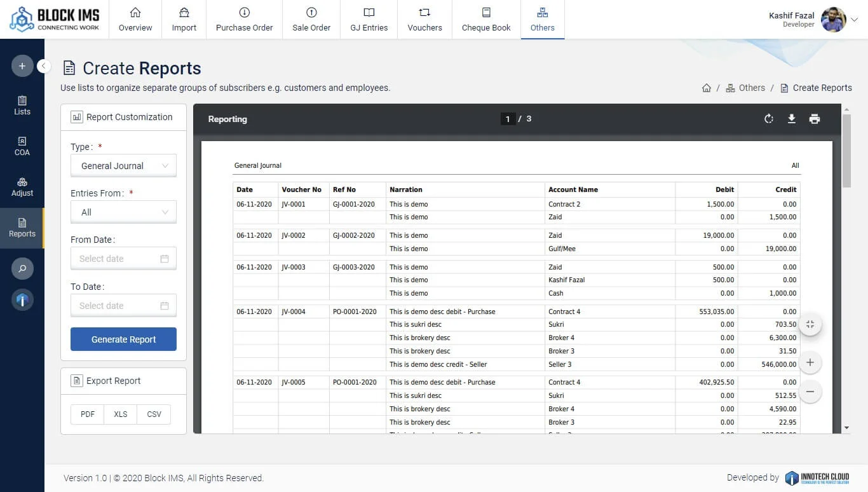Export the report as PDF
This screenshot has height=492, width=868.
pyautogui.click(x=88, y=414)
